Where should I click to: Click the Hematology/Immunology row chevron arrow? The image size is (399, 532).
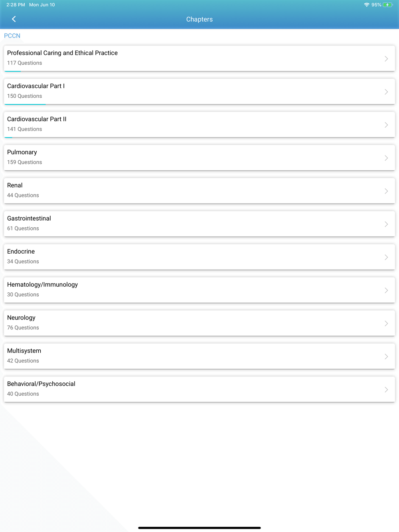[x=386, y=290]
